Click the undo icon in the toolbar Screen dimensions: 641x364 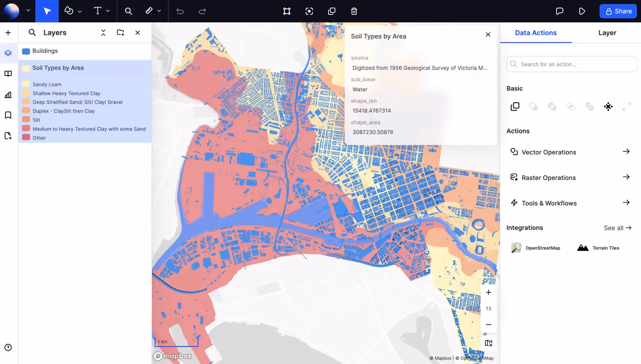point(180,11)
